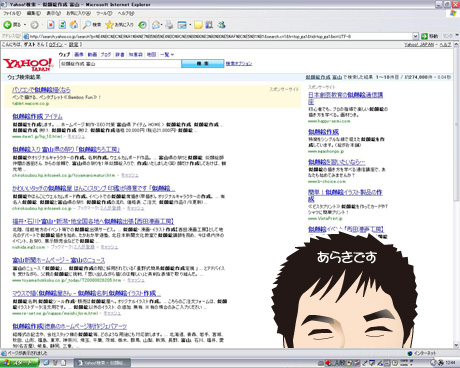This screenshot has width=460, height=368.
Task: Click the vertical scrollbar up arrow
Action: (456, 44)
